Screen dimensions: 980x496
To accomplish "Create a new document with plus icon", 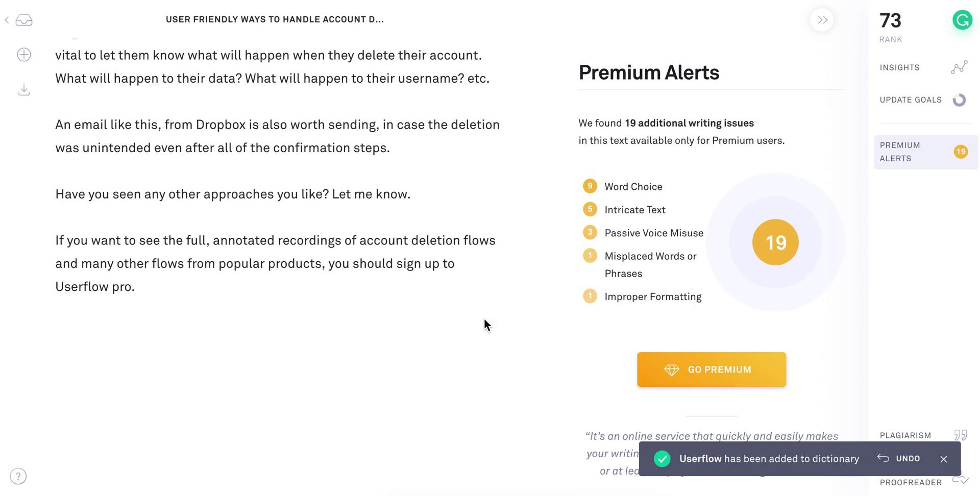I will [24, 55].
